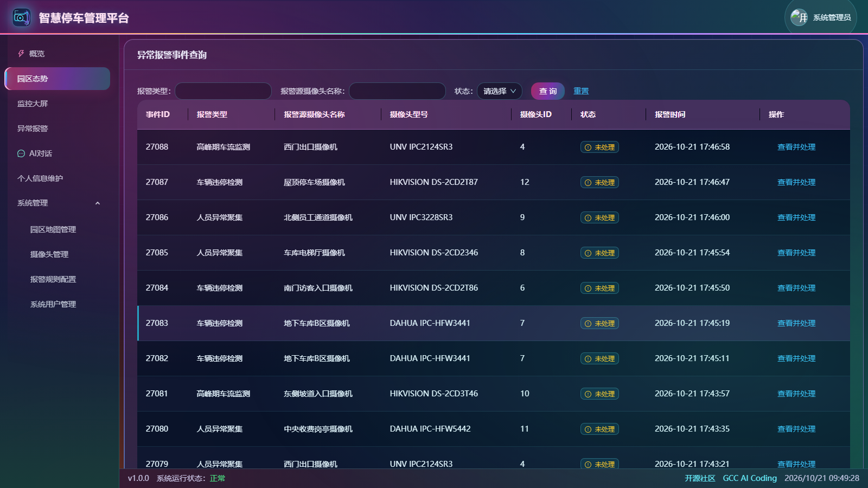Click the camera logo icon in header
868x488 pixels.
click(21, 17)
